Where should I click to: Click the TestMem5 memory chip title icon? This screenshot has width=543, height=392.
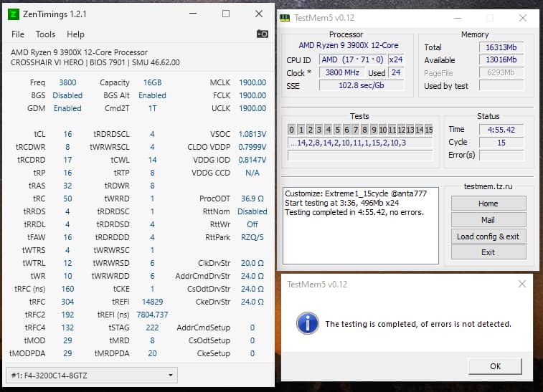click(285, 18)
